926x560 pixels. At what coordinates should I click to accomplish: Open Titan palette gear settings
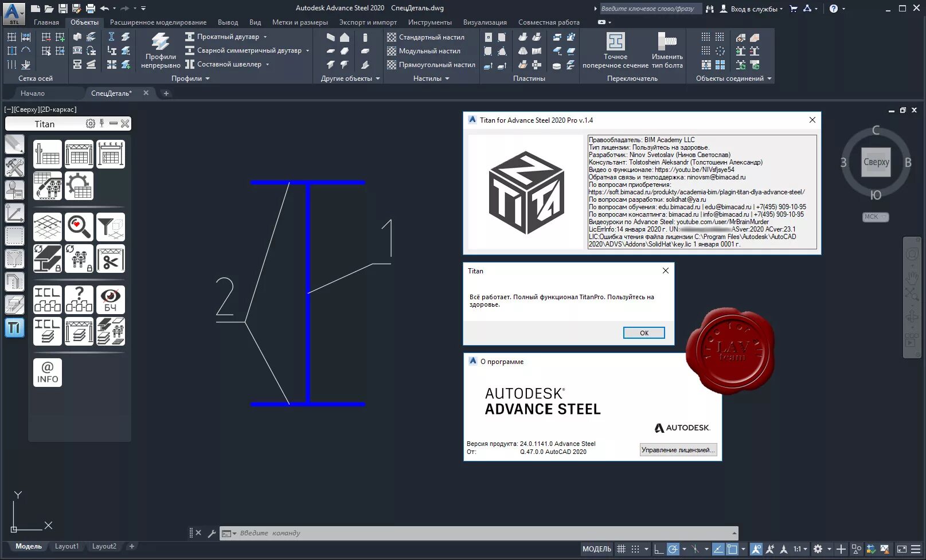click(x=91, y=123)
